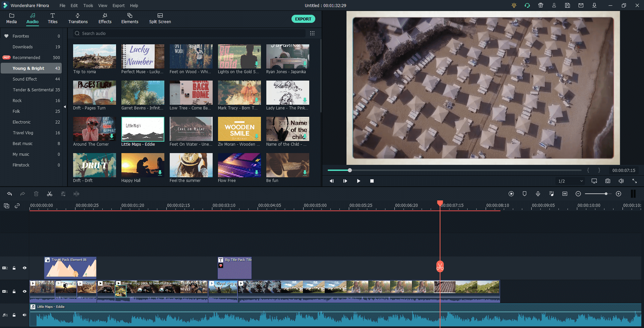Viewport: 644px width, 328px height.
Task: Download Lights on the Gold track
Action: pyautogui.click(x=257, y=64)
